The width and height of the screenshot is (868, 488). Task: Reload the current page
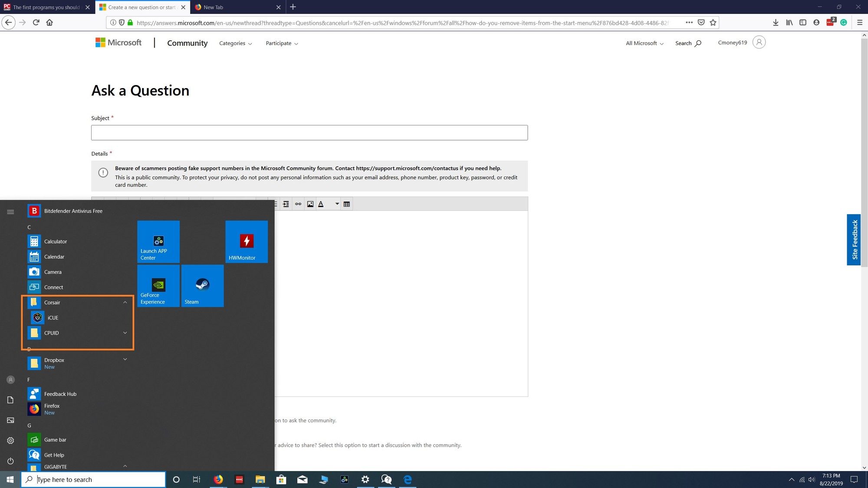pos(36,23)
